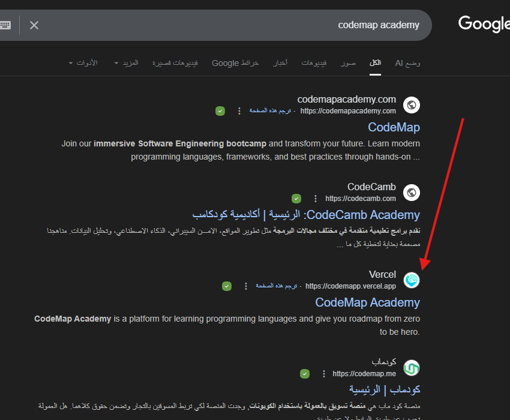Switch to the AI mode tab

[x=407, y=63]
